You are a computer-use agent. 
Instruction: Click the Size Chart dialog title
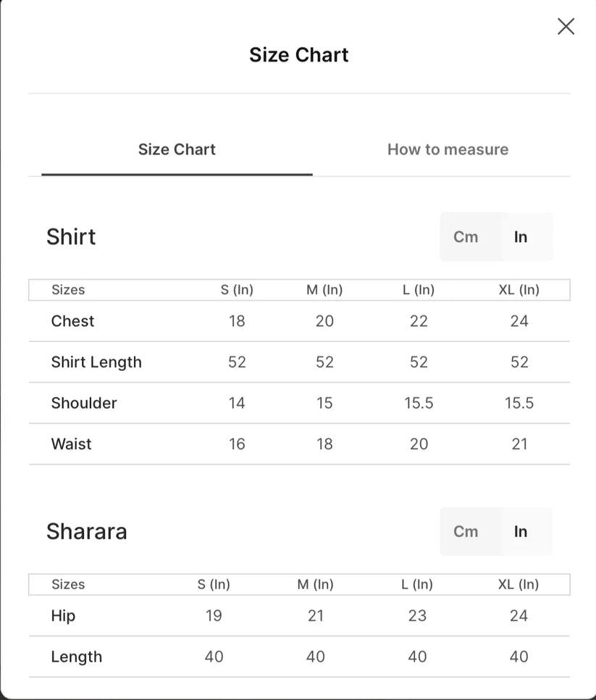(299, 55)
